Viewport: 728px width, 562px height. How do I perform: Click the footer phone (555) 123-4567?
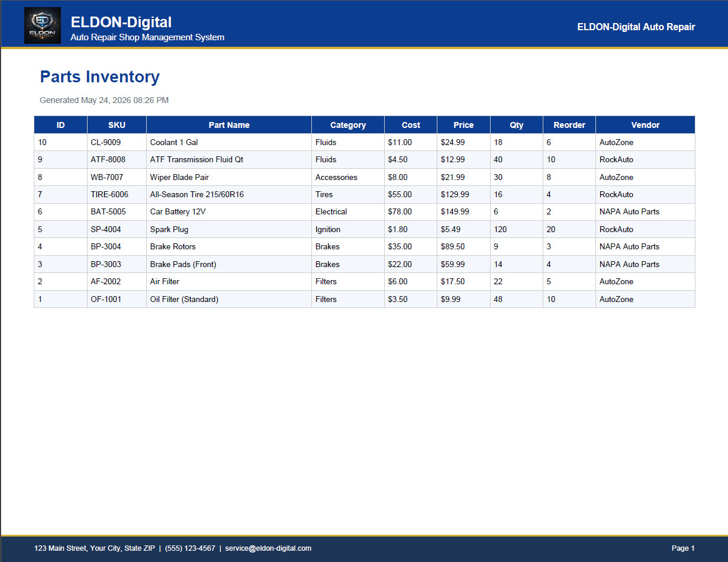coord(190,548)
